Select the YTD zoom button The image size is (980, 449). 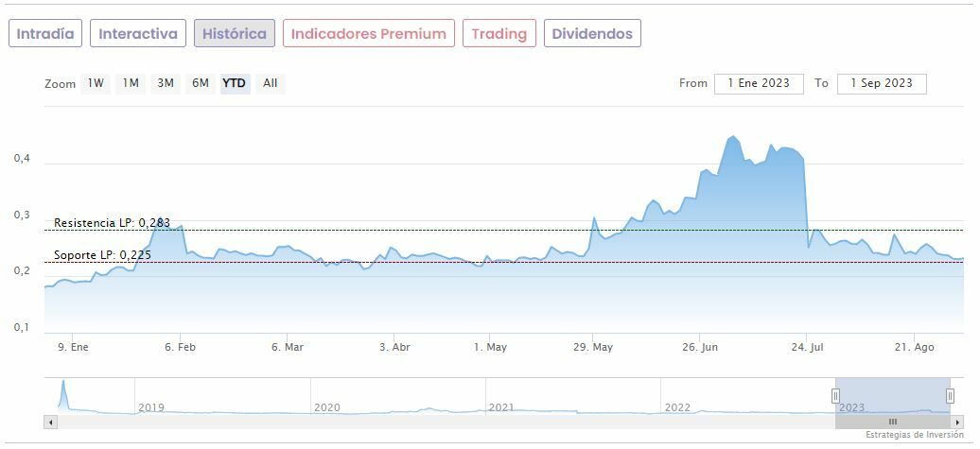[x=235, y=83]
